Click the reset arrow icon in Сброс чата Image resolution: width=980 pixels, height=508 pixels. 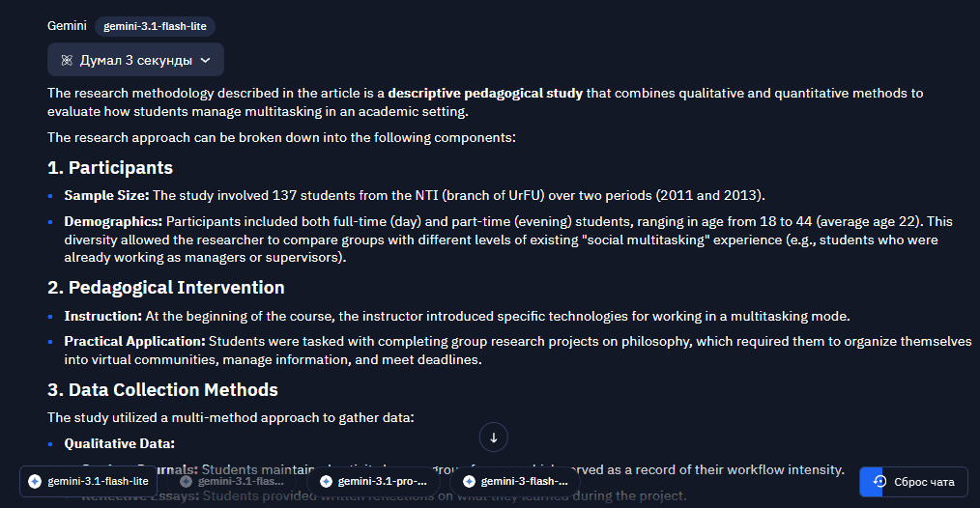[879, 481]
